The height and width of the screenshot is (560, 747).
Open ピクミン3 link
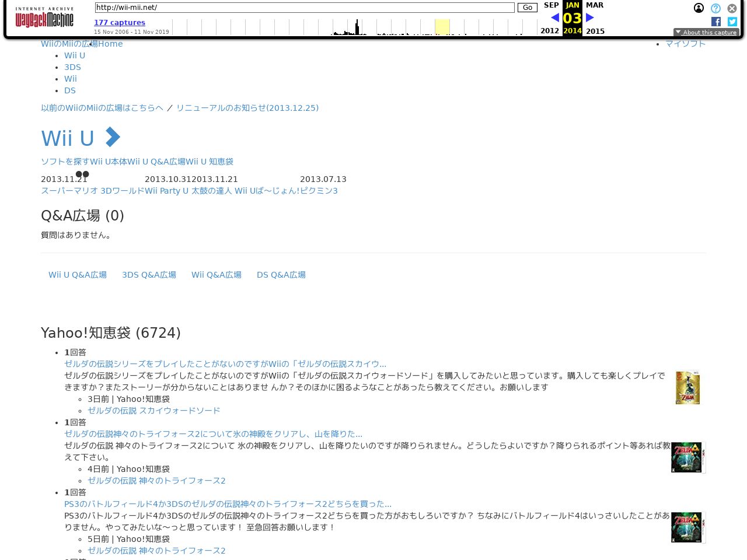coord(319,191)
